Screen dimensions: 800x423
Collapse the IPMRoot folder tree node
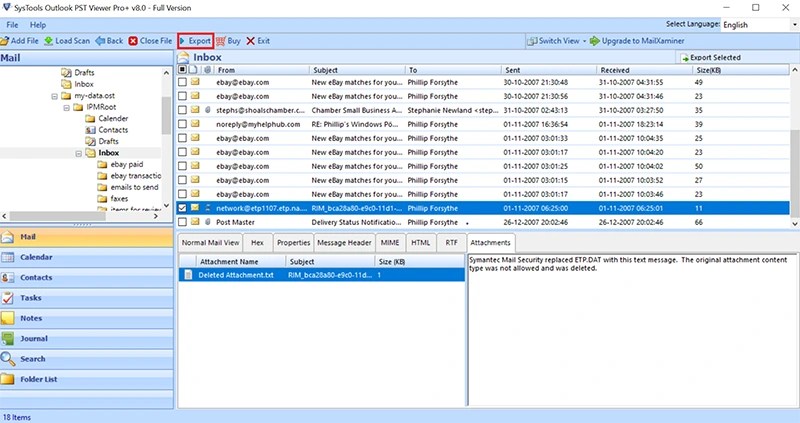[65, 106]
